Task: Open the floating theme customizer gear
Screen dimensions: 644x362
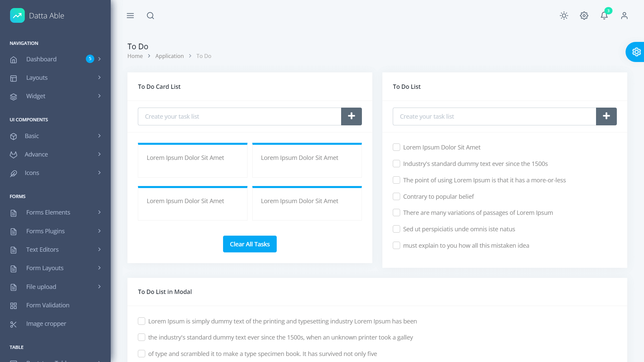Action: 637,52
